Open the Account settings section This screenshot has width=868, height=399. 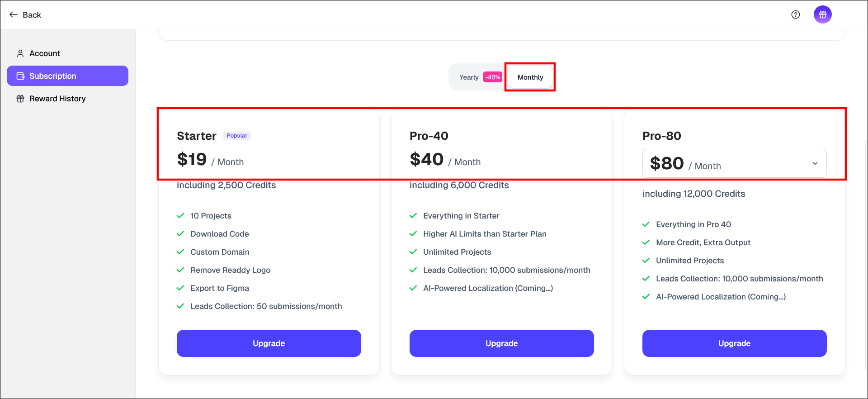coord(45,53)
